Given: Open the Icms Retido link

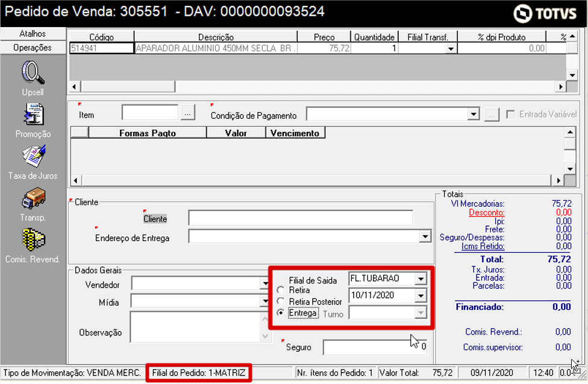Looking at the screenshot, I should tap(483, 246).
